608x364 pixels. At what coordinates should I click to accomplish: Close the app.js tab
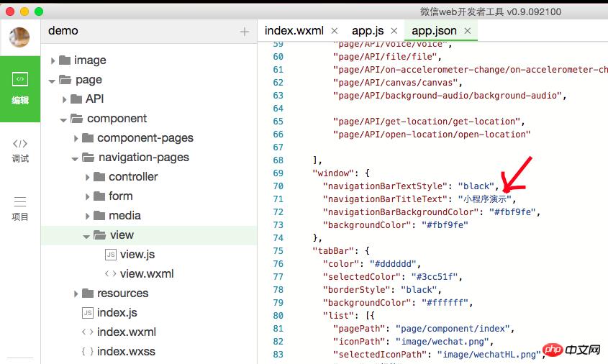(x=394, y=31)
